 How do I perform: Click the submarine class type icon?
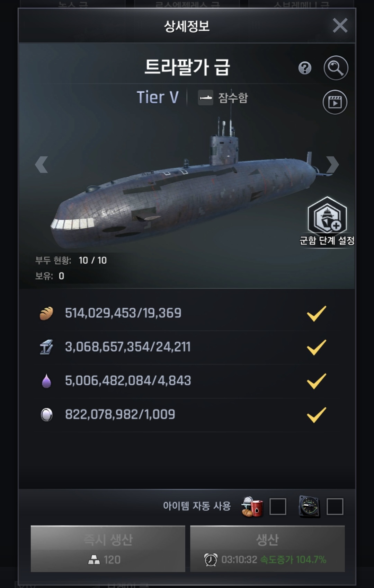coord(205,98)
